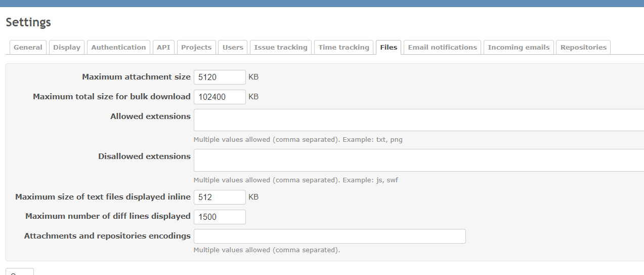Select the Files tab

click(x=389, y=47)
